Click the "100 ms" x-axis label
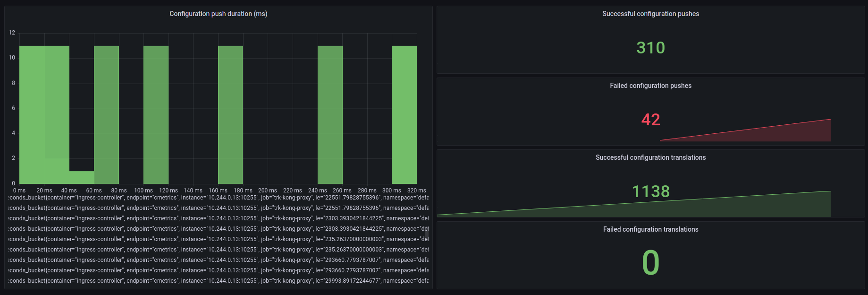 click(x=143, y=191)
